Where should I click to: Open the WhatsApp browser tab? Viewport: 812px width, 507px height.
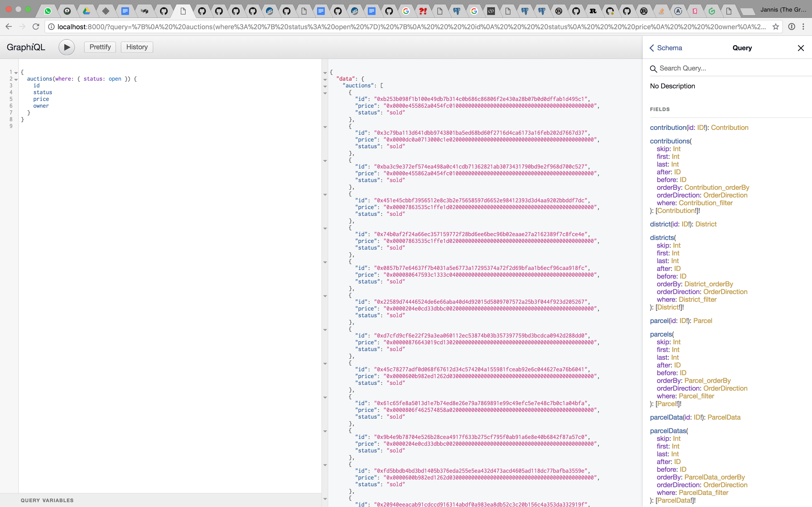pyautogui.click(x=48, y=11)
